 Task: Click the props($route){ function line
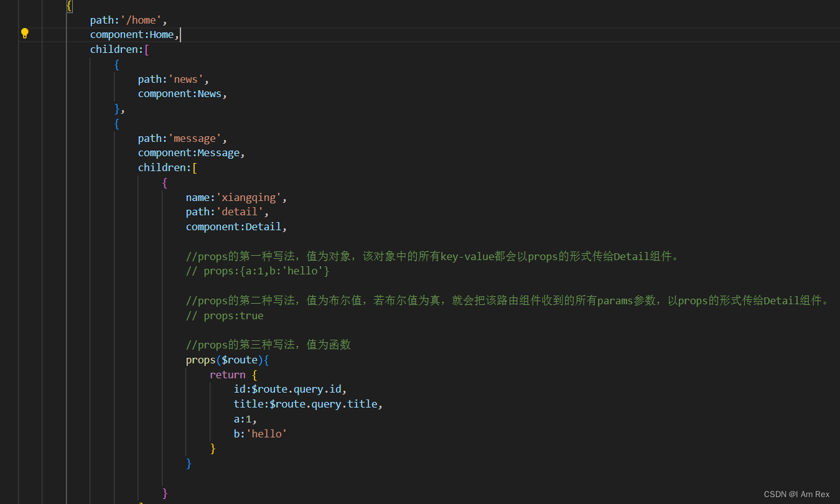coord(228,360)
